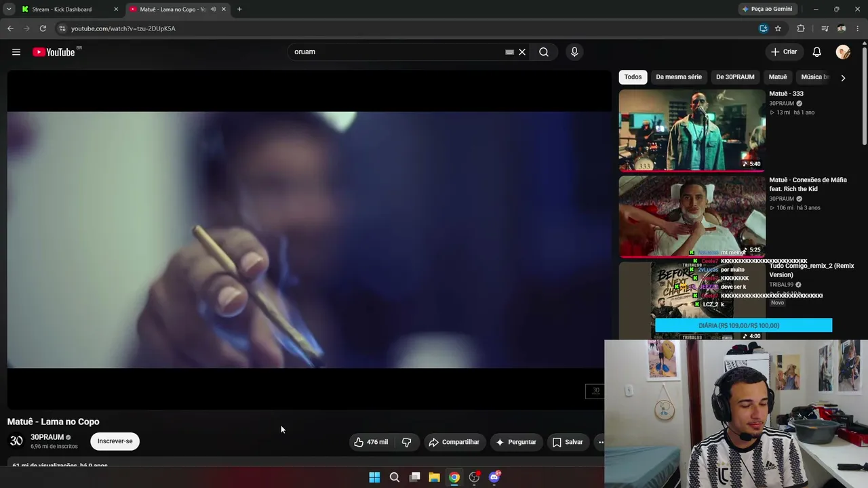Click the Lama no Copo video player
The height and width of the screenshot is (488, 868).
[x=309, y=240]
